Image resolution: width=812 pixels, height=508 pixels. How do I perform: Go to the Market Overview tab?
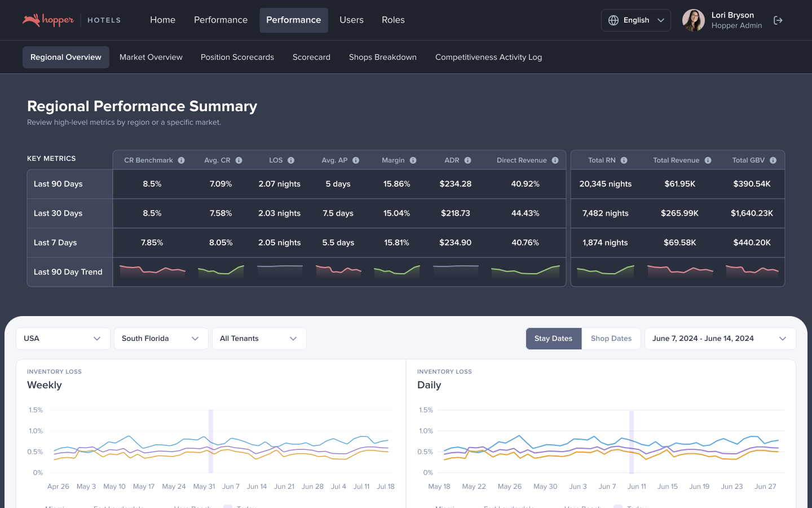pyautogui.click(x=151, y=57)
